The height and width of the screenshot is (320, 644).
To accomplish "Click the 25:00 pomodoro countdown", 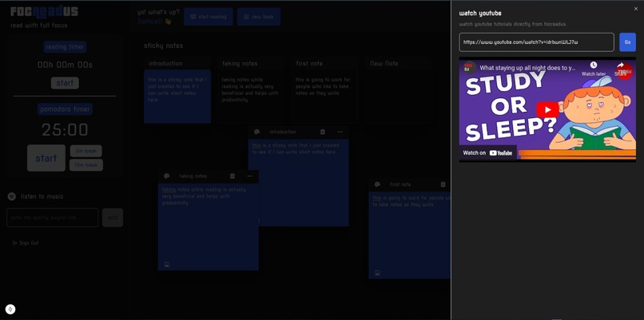I will point(65,130).
